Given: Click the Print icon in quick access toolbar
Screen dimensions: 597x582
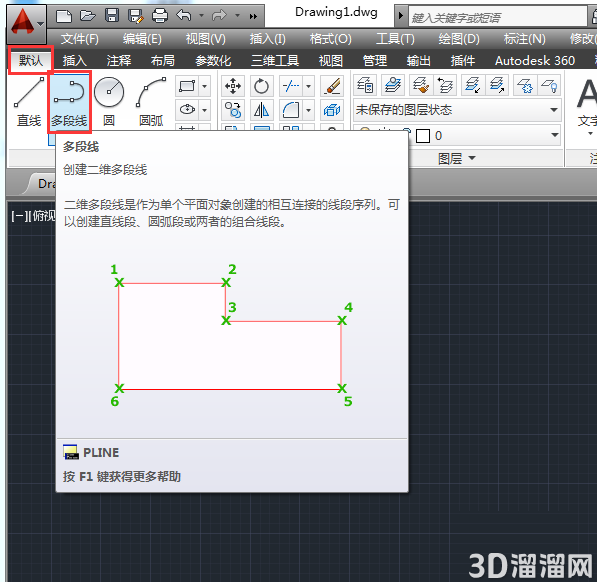Looking at the screenshot, I should (160, 16).
